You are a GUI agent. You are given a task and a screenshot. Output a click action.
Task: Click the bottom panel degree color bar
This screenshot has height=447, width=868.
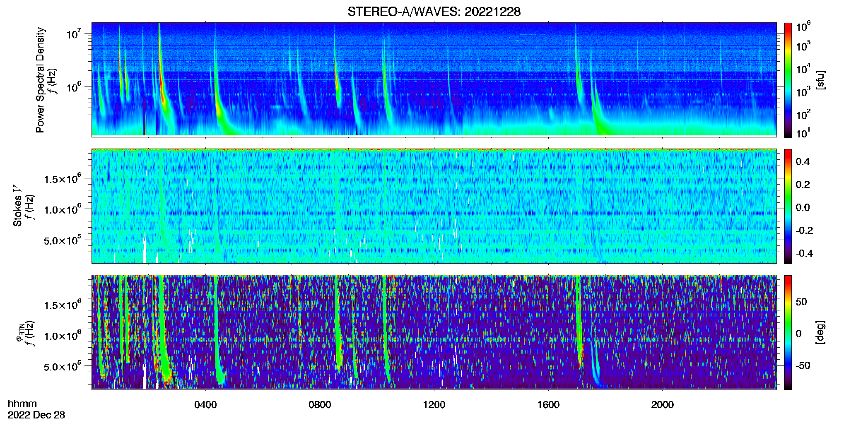[x=788, y=332]
